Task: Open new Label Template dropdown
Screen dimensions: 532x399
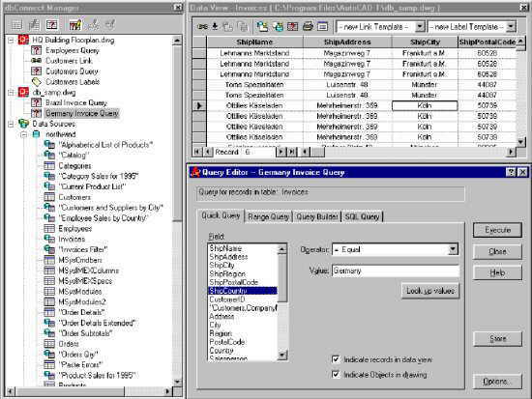Action: tap(511, 26)
